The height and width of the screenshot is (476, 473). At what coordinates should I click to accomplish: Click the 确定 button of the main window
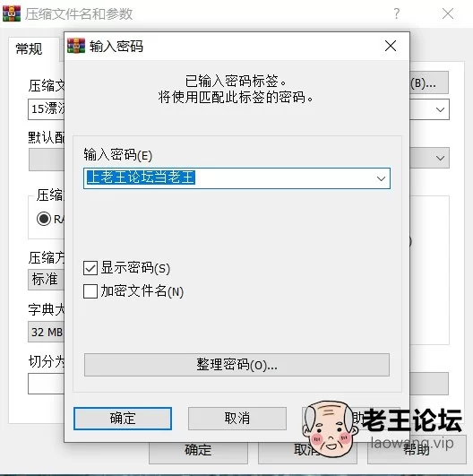[198, 451]
